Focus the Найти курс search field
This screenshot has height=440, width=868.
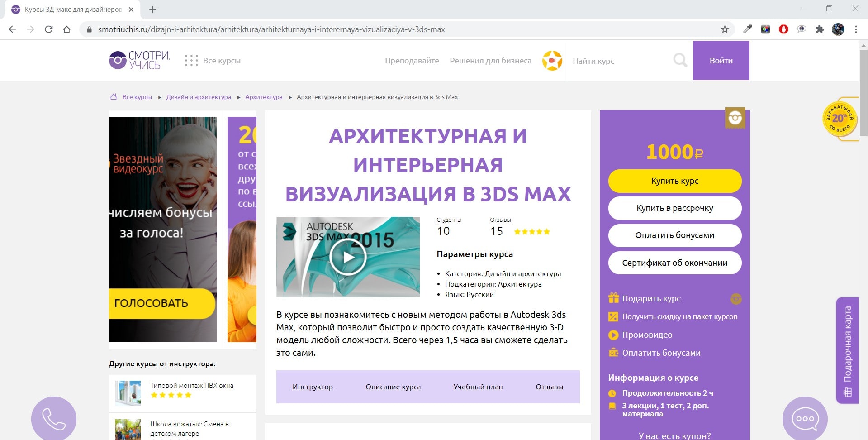click(620, 61)
